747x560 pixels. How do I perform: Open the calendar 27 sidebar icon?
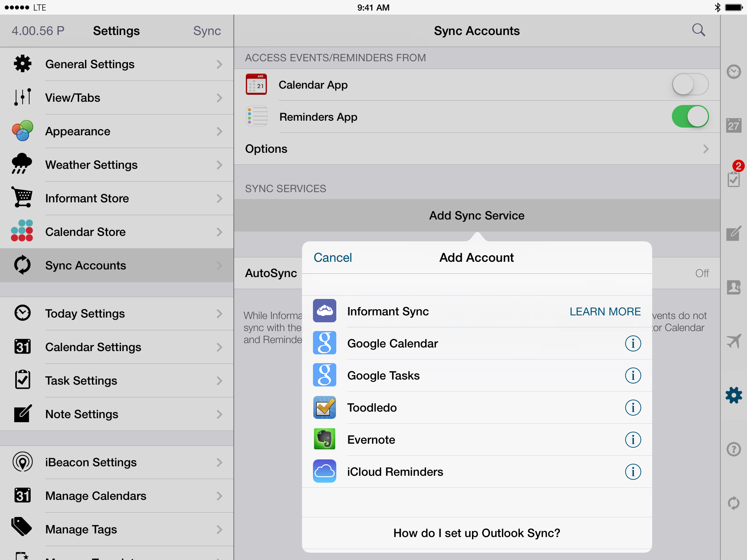pyautogui.click(x=733, y=126)
